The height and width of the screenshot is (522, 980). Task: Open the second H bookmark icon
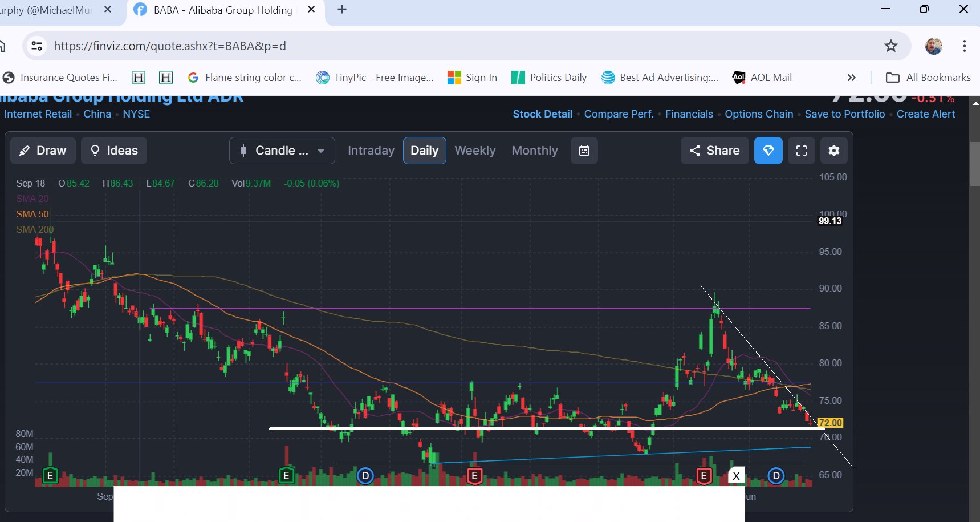(x=166, y=78)
